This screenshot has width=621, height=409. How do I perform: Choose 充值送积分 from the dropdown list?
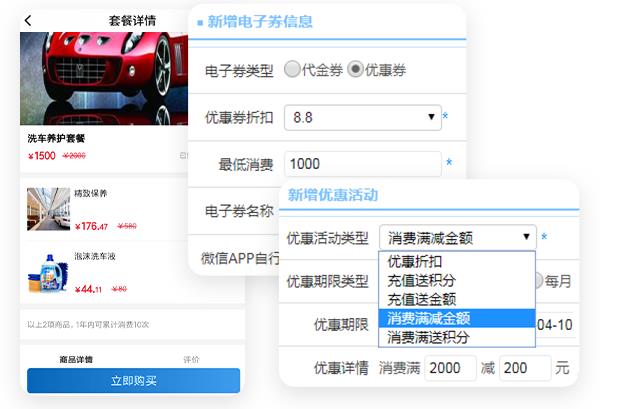pos(457,280)
